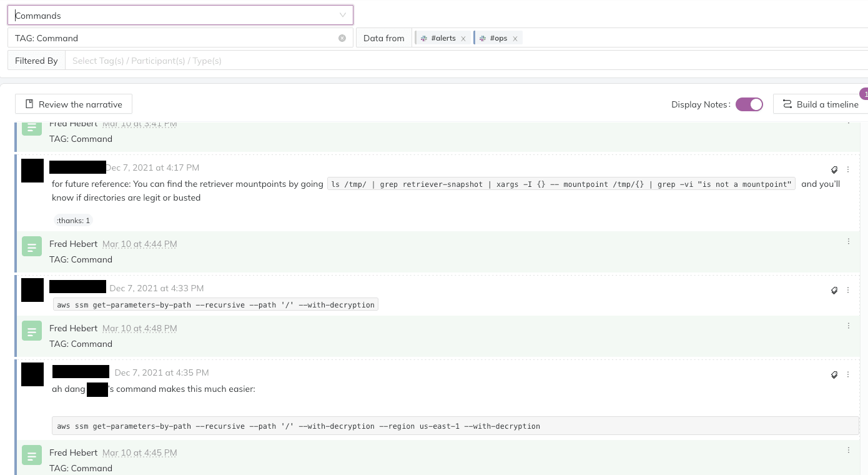Image resolution: width=868 pixels, height=475 pixels.
Task: Click tag icon on Dec 7 4:17 PM message
Action: click(834, 169)
